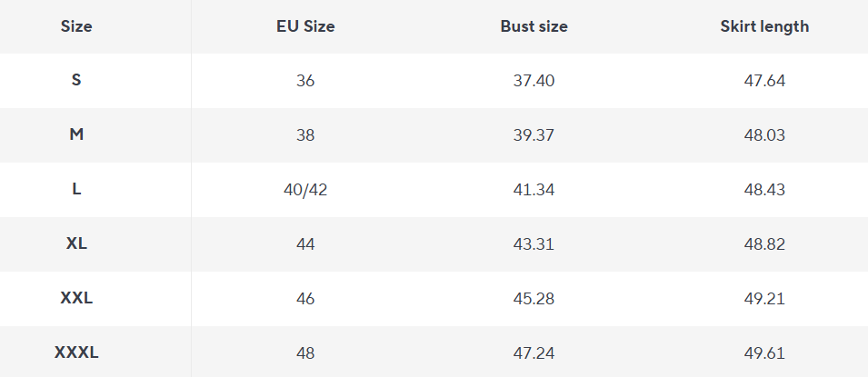Select bust size value 39.37
Screen dimensions: 868x377
coord(534,135)
